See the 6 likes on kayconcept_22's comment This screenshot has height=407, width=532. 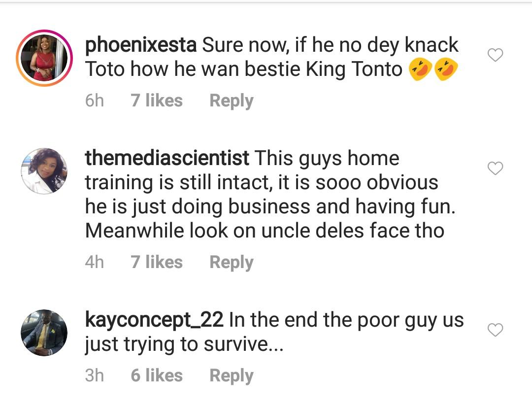pos(157,375)
